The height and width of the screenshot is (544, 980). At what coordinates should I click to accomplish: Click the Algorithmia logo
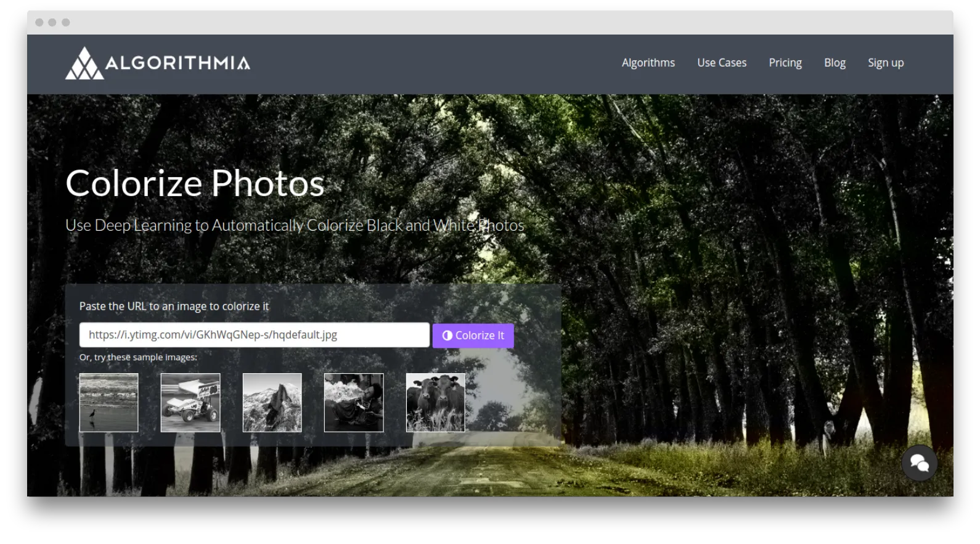pyautogui.click(x=158, y=63)
